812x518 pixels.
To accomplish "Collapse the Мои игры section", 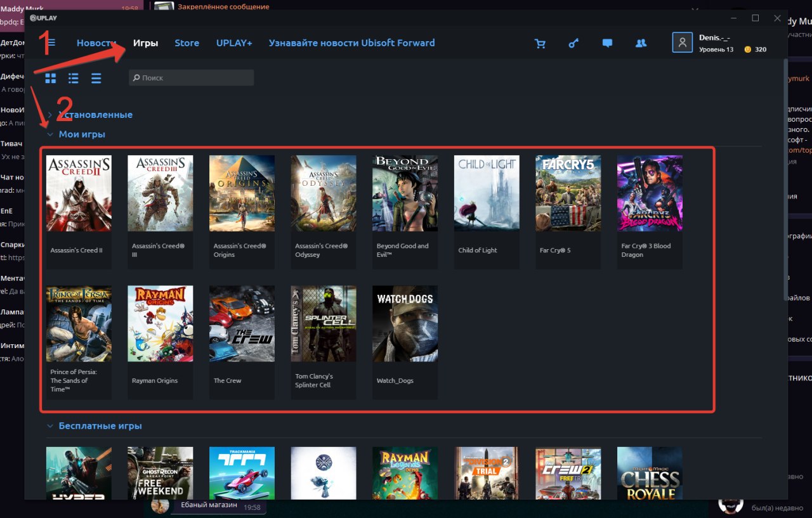I will tap(75, 134).
